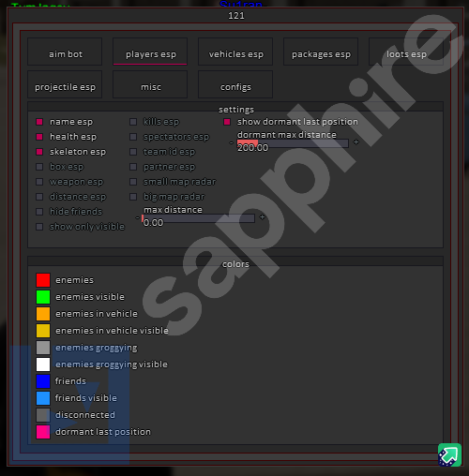The width and height of the screenshot is (469, 476).
Task: Click the '200.00' slider value
Action: 252,147
